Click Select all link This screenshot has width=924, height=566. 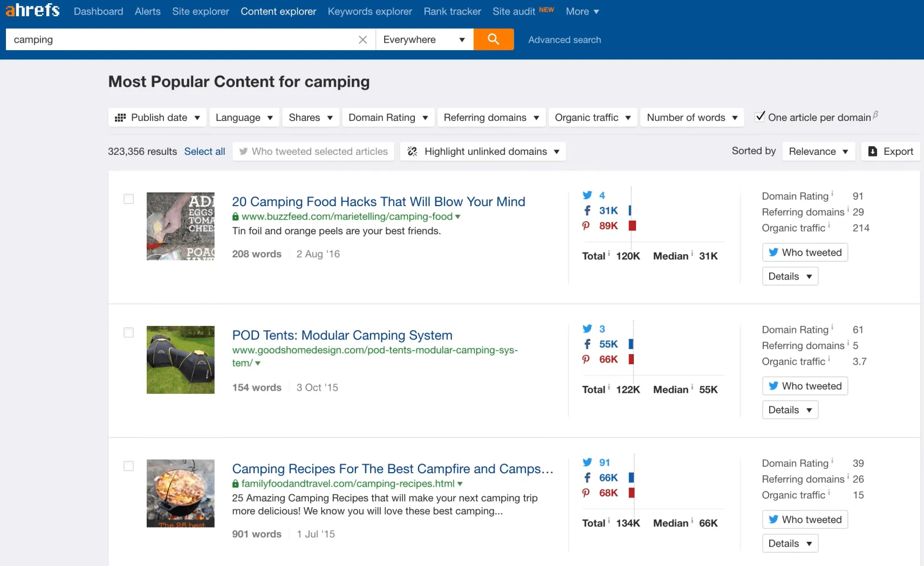point(204,152)
